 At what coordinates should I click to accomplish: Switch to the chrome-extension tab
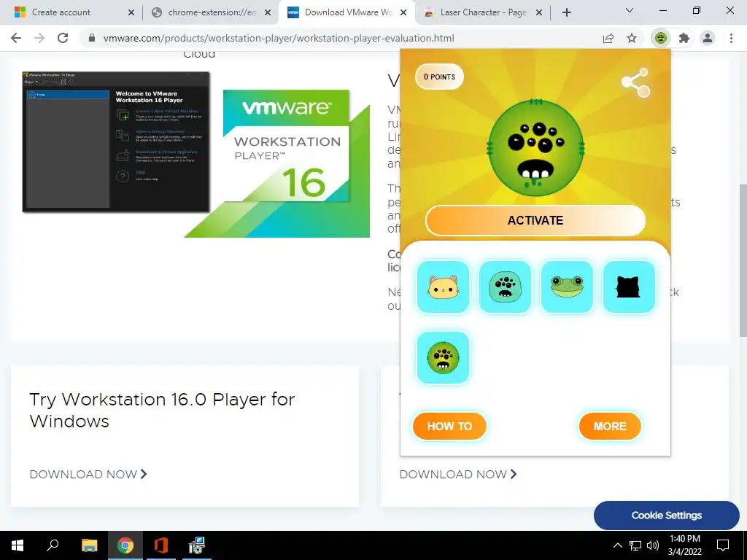click(x=211, y=12)
